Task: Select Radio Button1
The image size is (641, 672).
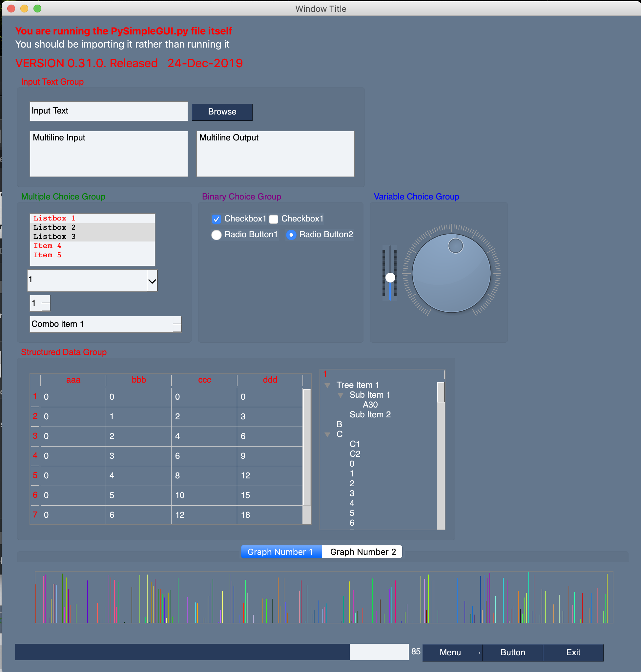Action: [216, 235]
